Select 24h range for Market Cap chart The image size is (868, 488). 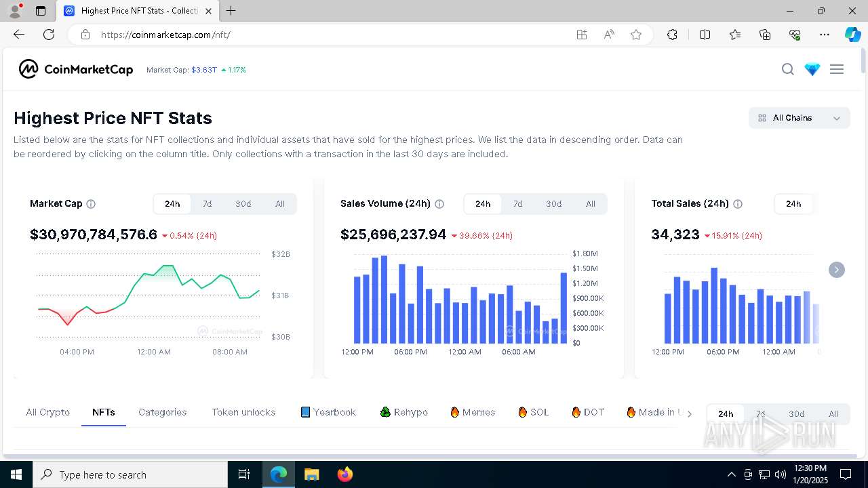[x=172, y=204]
